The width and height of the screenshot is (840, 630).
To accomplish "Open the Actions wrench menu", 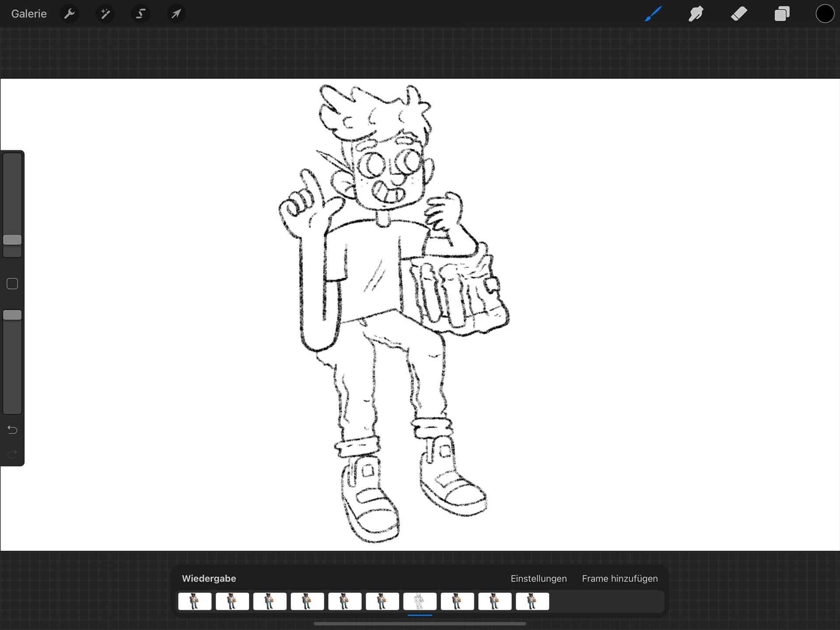I will tap(69, 14).
